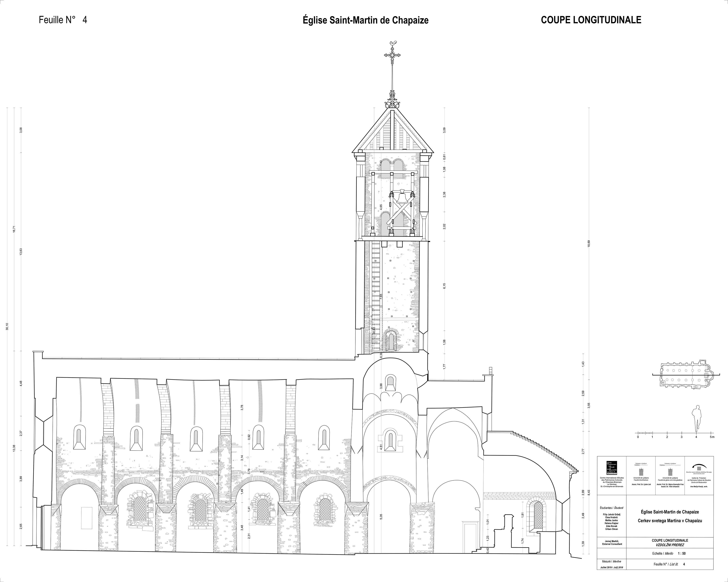Click the 'Étudiantes / Študenti' heading
The height and width of the screenshot is (582, 728).
[x=612, y=508]
